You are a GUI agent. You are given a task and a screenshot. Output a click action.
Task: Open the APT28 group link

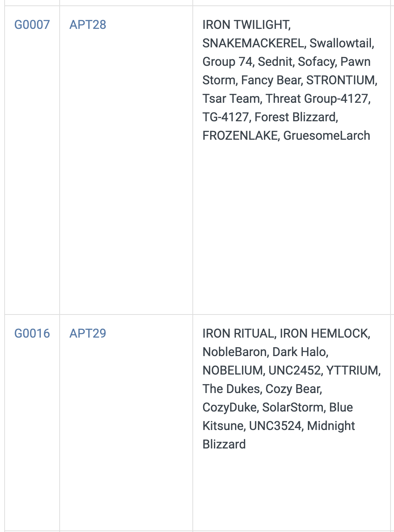(88, 25)
